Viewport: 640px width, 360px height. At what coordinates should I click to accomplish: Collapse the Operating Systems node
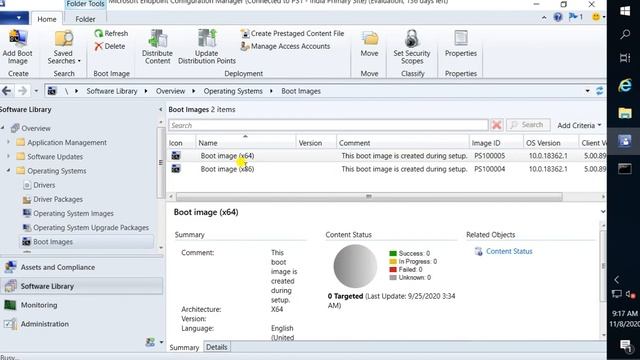point(9,171)
